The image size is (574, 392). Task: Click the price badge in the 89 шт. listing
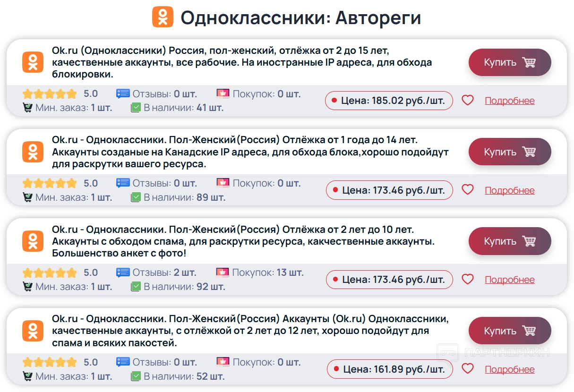tap(389, 190)
